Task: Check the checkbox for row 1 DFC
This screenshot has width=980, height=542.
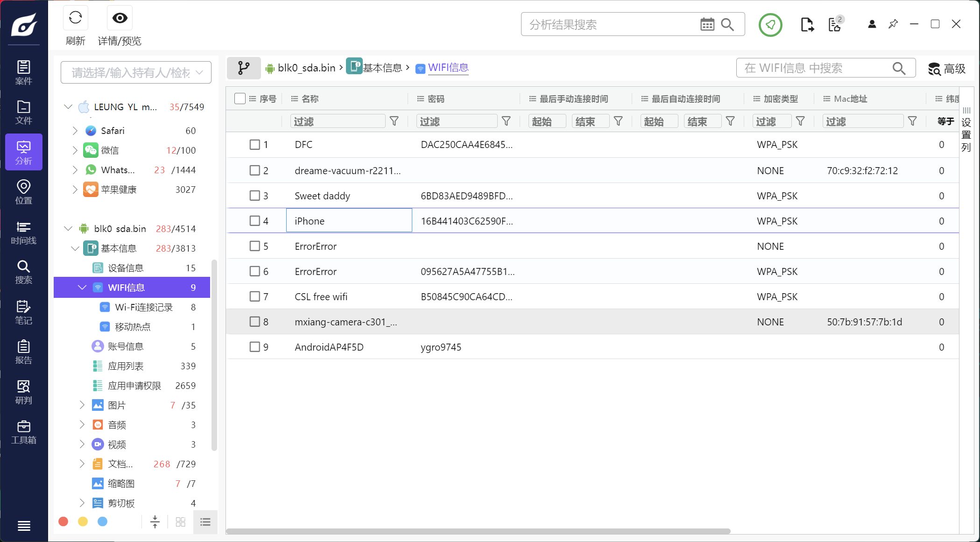Action: pos(254,145)
